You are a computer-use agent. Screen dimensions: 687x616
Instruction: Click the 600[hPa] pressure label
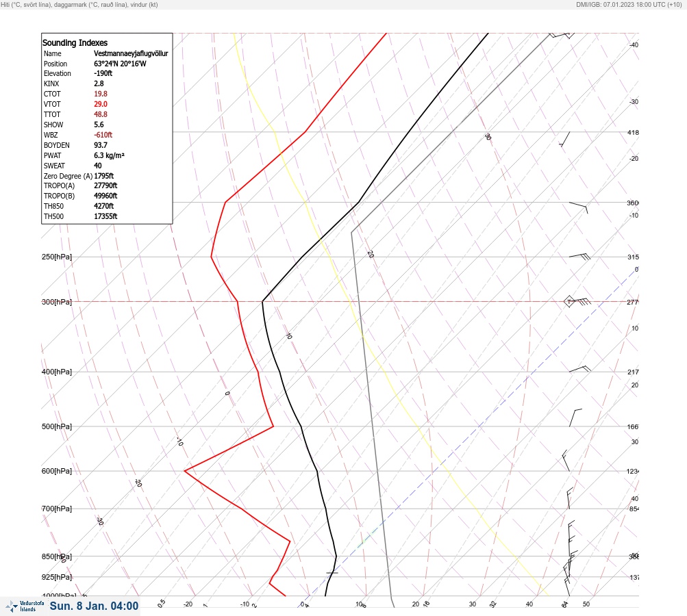(x=57, y=471)
